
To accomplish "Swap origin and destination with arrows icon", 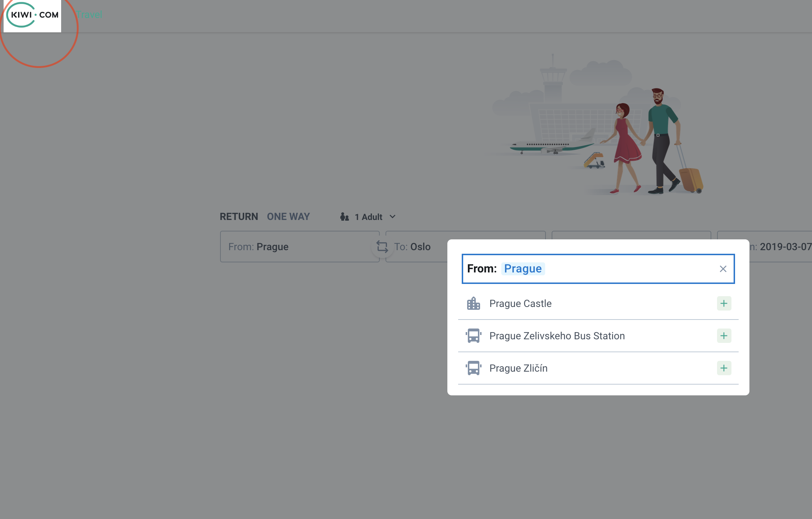I will [382, 247].
